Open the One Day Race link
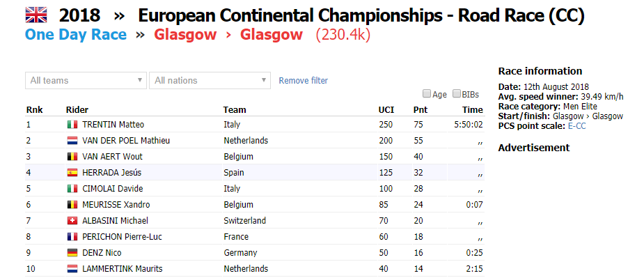 coord(76,35)
